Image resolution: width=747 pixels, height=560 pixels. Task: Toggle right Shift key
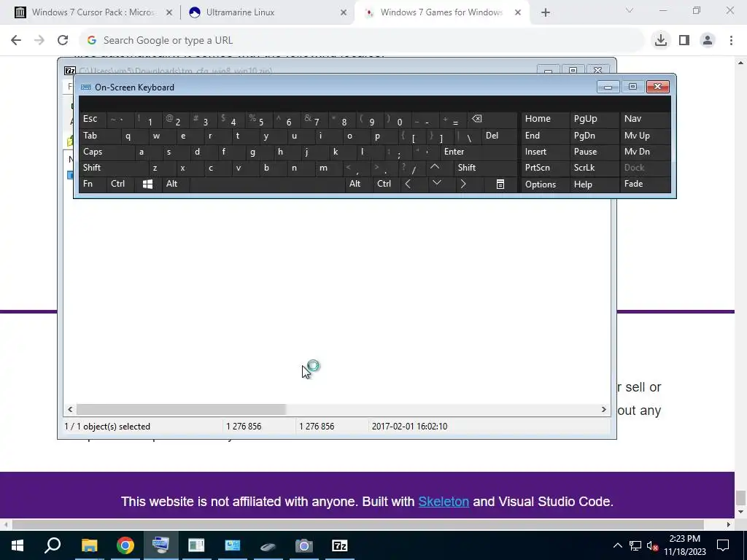[485, 167]
